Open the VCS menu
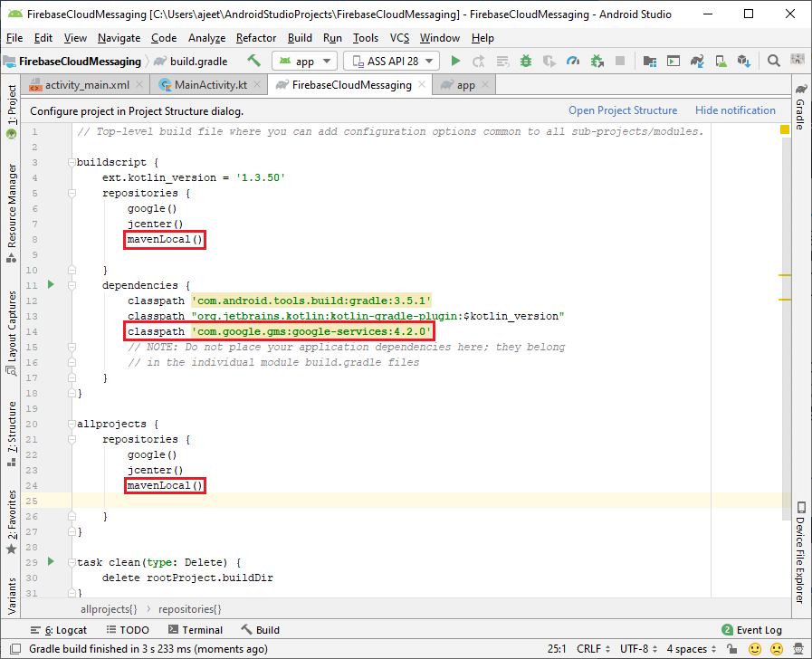 pos(399,38)
